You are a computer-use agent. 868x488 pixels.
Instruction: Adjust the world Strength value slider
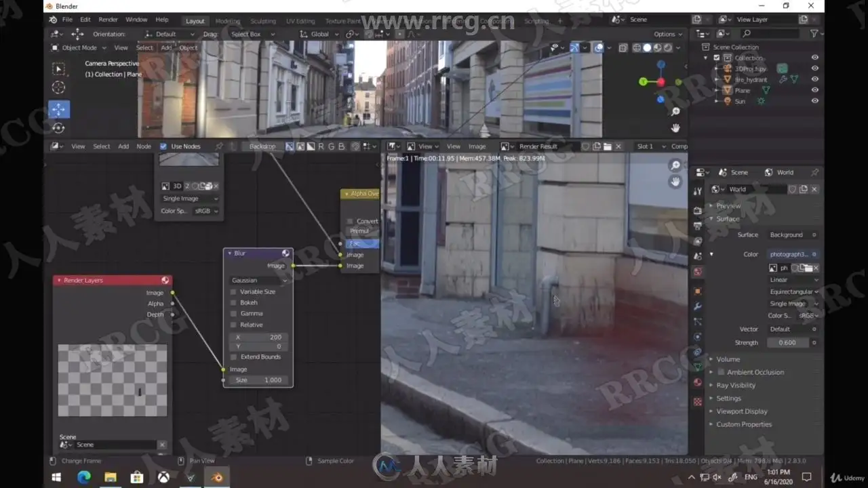788,343
